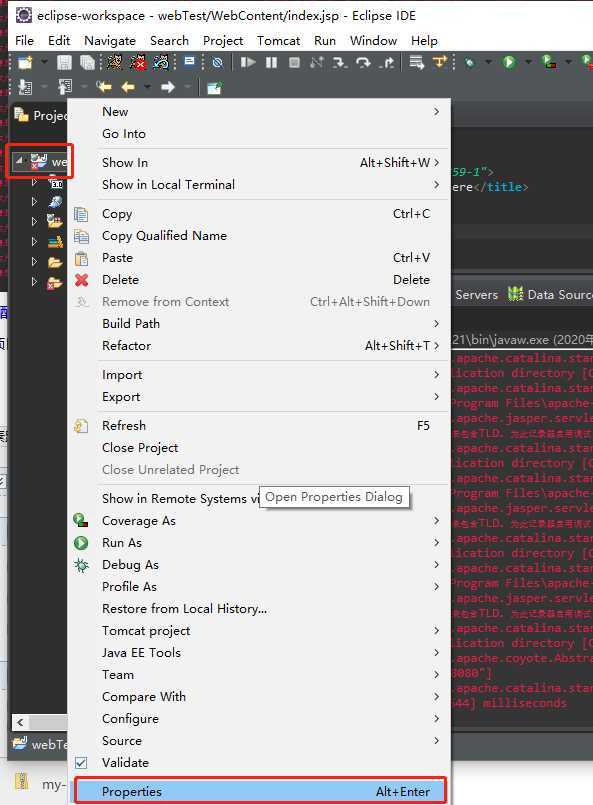The height and width of the screenshot is (805, 593).
Task: Choose Restore from Local History entry
Action: click(x=260, y=609)
